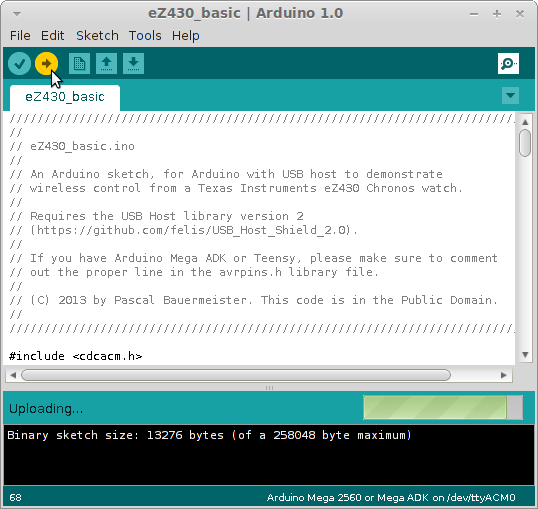This screenshot has height=509, width=538.
Task: Click the vertical scrollbar down arrow
Action: tap(525, 355)
